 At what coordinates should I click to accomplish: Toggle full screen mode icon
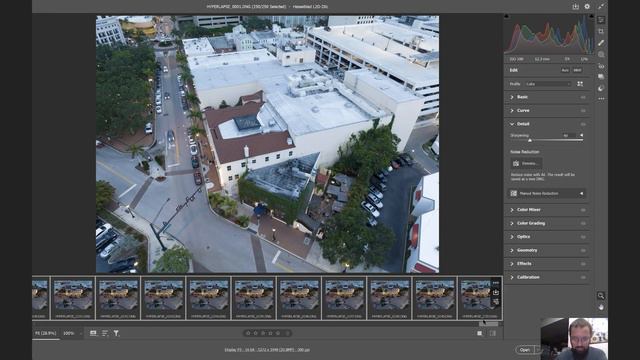601,7
